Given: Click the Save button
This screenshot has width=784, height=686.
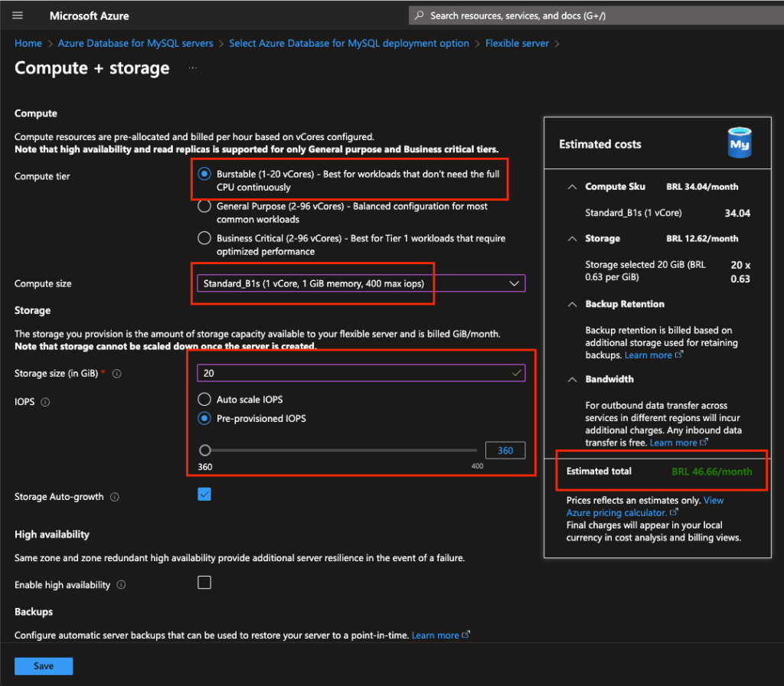Looking at the screenshot, I should [x=44, y=666].
